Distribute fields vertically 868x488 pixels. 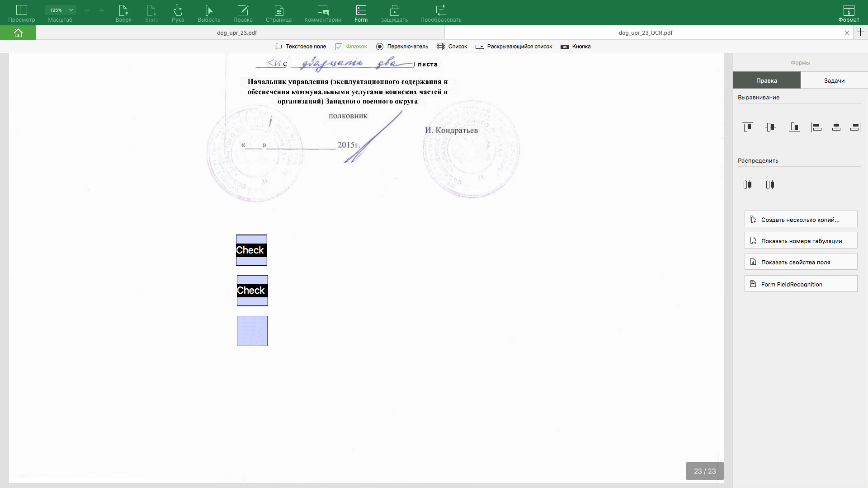coord(770,184)
